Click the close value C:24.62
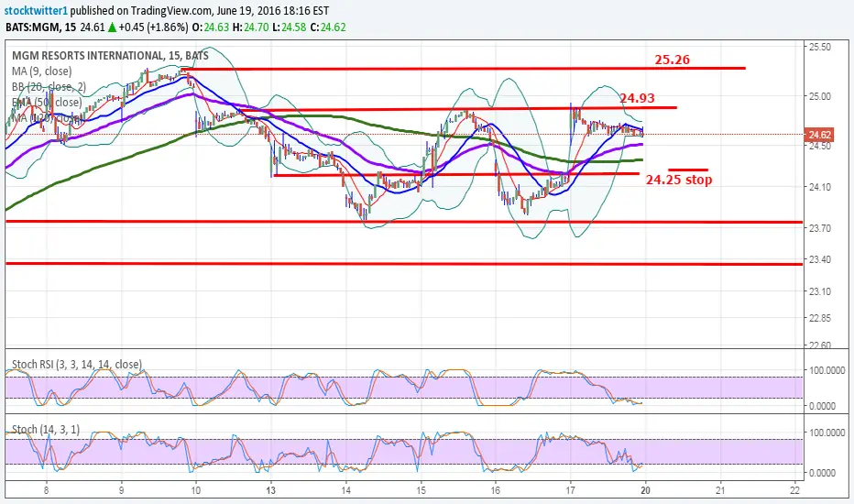The image size is (854, 504). coord(328,27)
